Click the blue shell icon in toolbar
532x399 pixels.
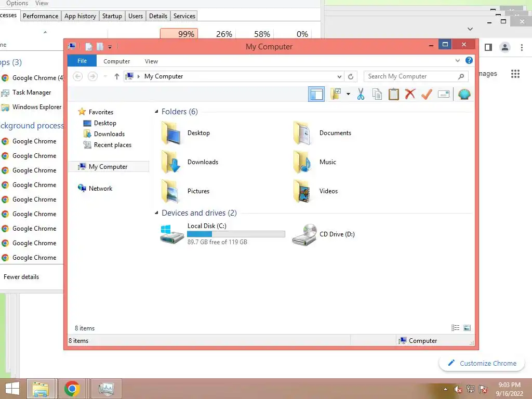464,94
